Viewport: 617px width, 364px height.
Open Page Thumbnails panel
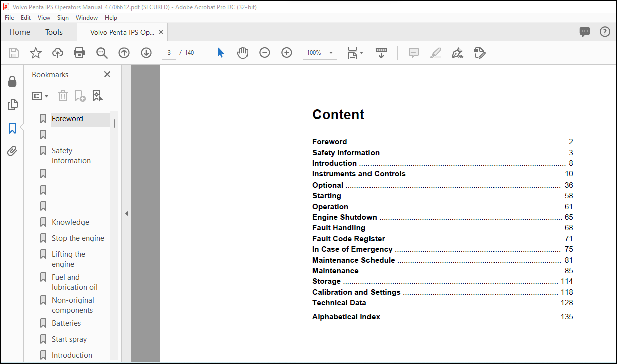pos(12,105)
